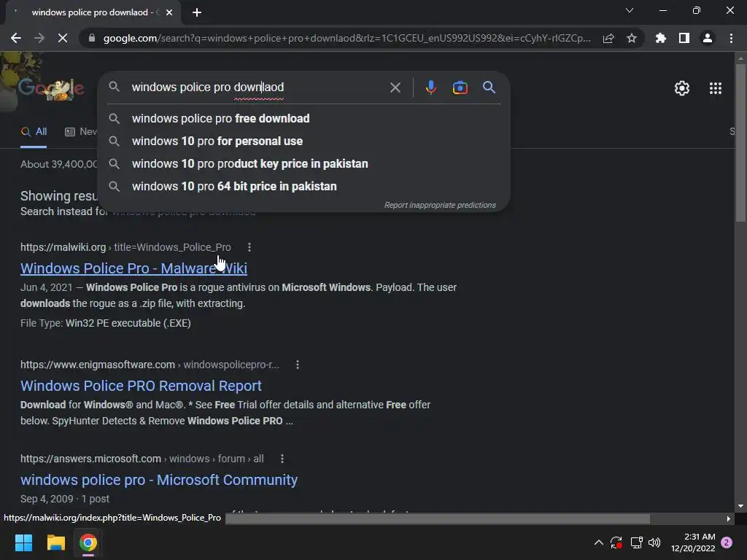Show hidden system tray icons

[x=599, y=542]
